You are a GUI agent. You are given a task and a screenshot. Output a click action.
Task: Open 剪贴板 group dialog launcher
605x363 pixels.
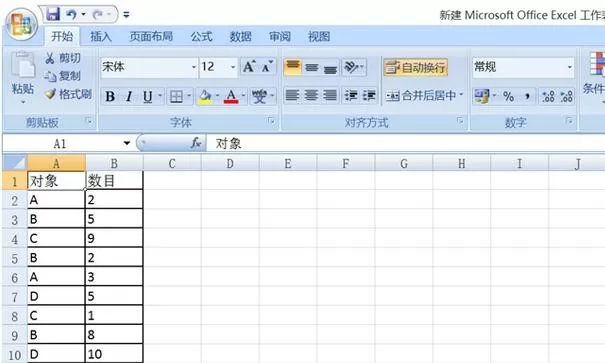(x=89, y=121)
